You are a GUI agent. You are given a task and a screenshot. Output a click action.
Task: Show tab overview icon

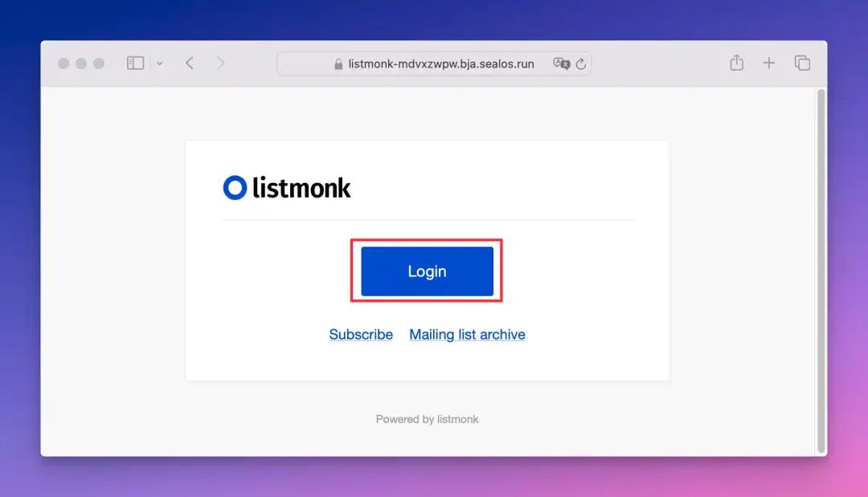(802, 63)
